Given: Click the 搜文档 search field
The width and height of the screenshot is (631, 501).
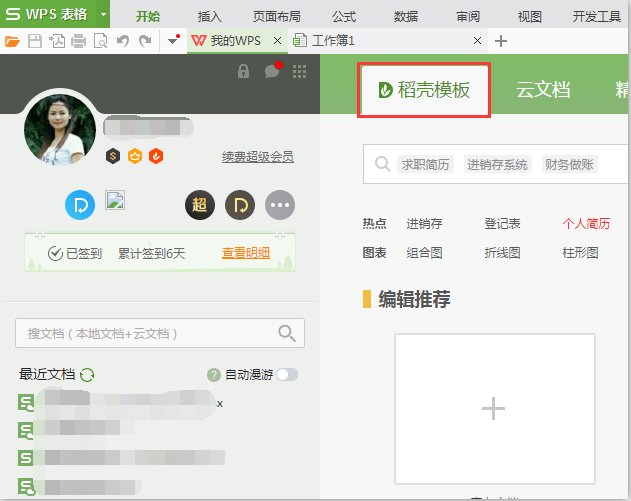Looking at the screenshot, I should [x=160, y=333].
